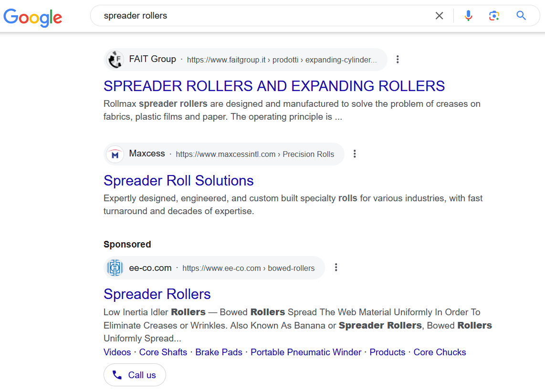This screenshot has width=545, height=392.
Task: Click the search magnifier icon
Action: pos(521,15)
